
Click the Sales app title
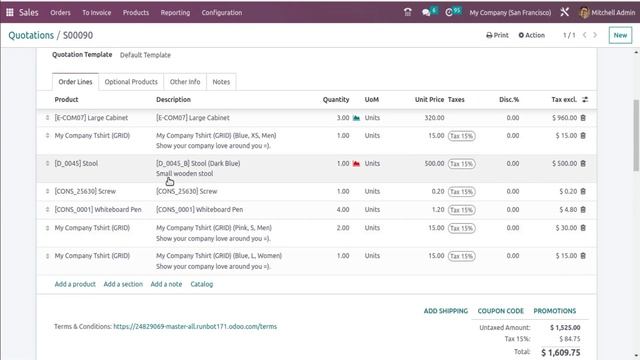(29, 13)
